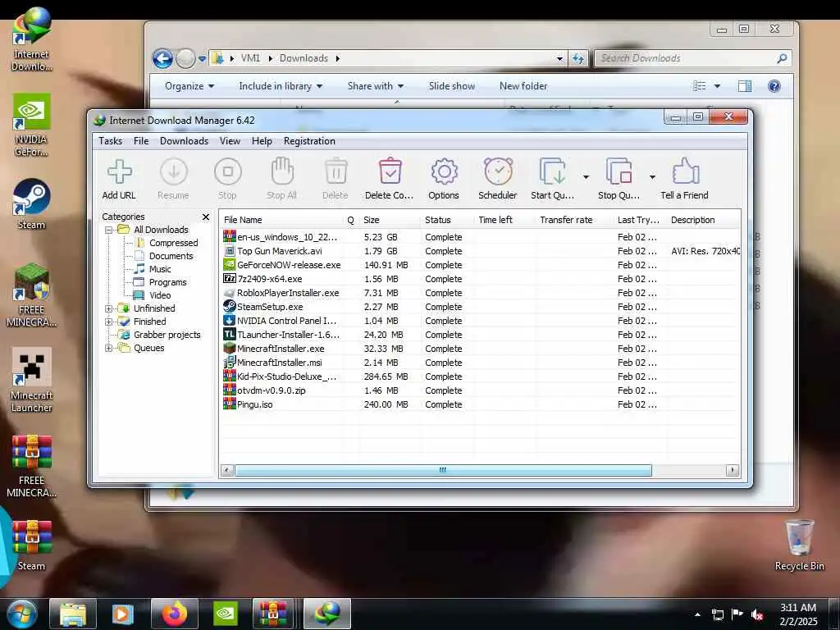Sort by the Time left column header
Viewport: 840px width, 630px height.
pyautogui.click(x=504, y=220)
